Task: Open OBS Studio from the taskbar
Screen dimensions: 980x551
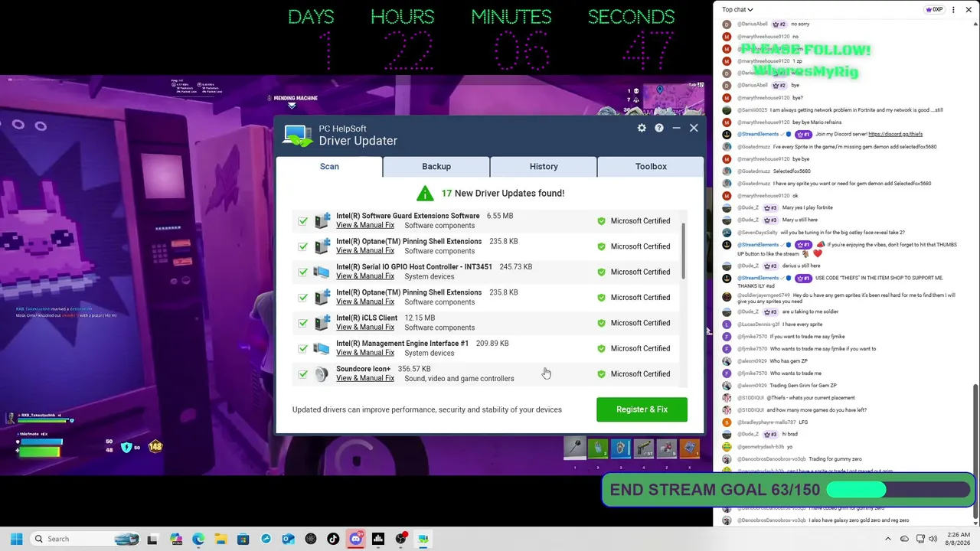Action: click(400, 539)
